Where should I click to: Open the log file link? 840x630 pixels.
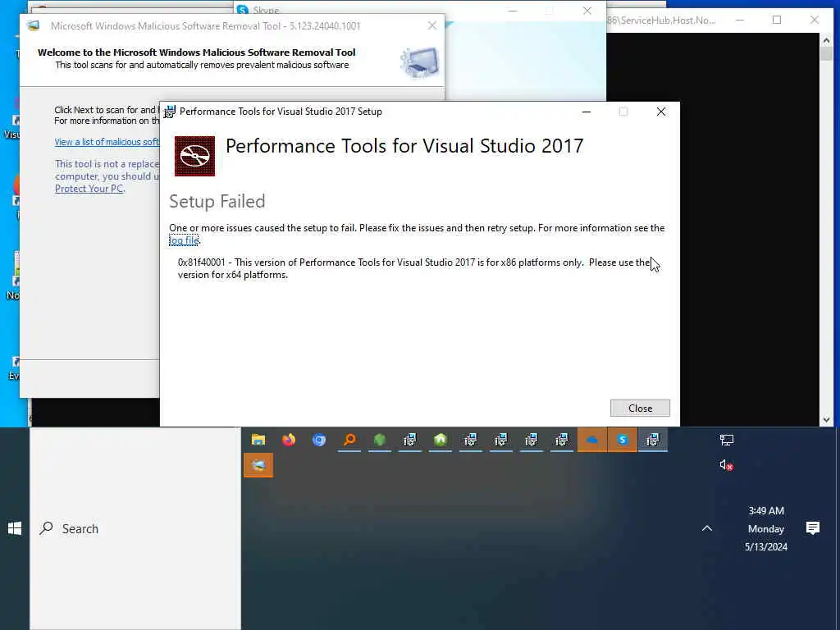[x=184, y=240]
